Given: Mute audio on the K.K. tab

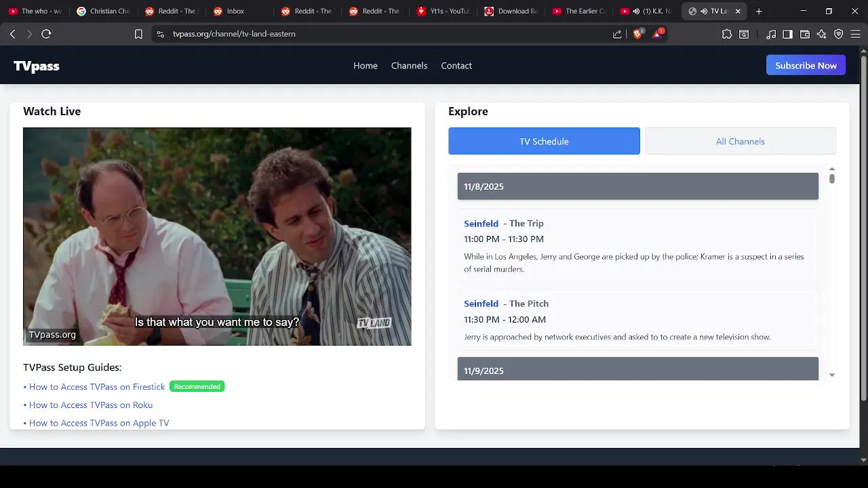Looking at the screenshot, I should point(636,11).
